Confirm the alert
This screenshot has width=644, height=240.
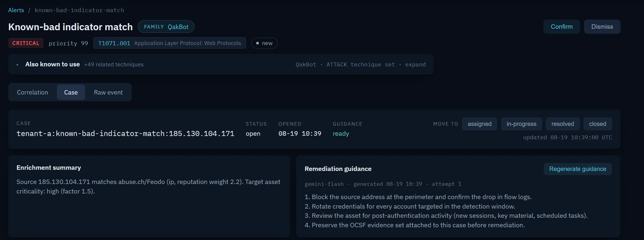[x=562, y=27]
